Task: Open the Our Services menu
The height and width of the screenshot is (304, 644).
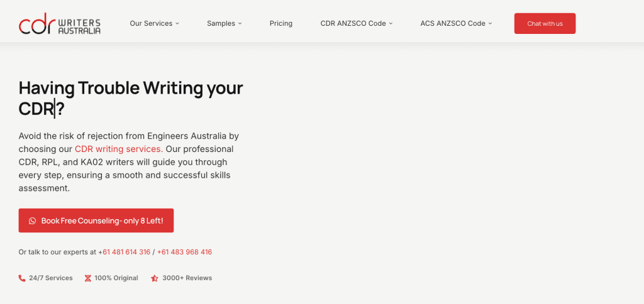Action: point(155,23)
